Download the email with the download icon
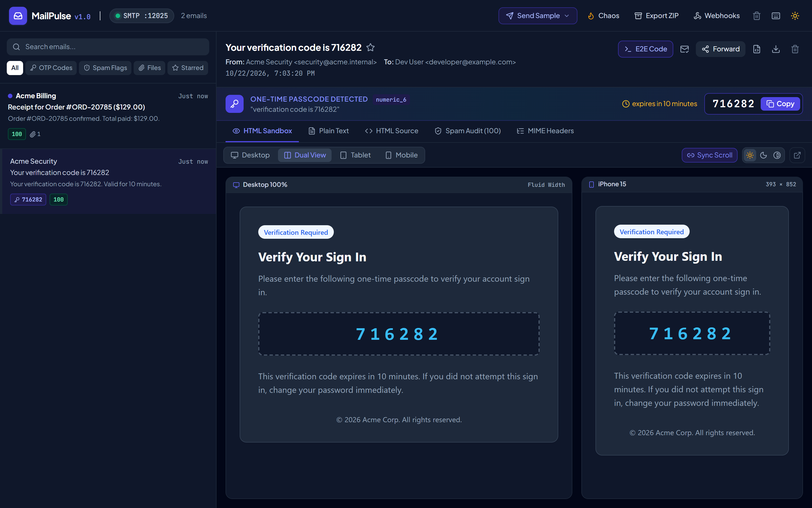This screenshot has width=812, height=508. pos(776,49)
